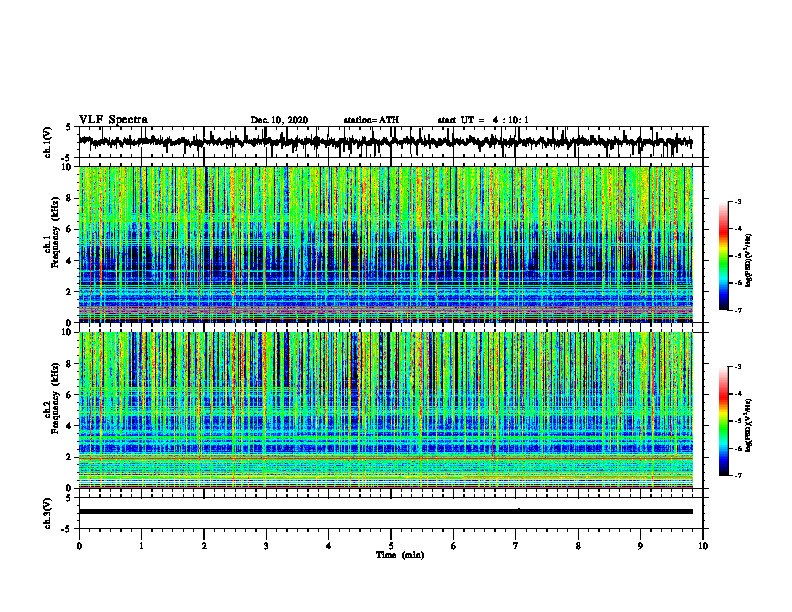
Task: Click the "-5" label on ch.1 colorbar
Action: tap(738, 256)
